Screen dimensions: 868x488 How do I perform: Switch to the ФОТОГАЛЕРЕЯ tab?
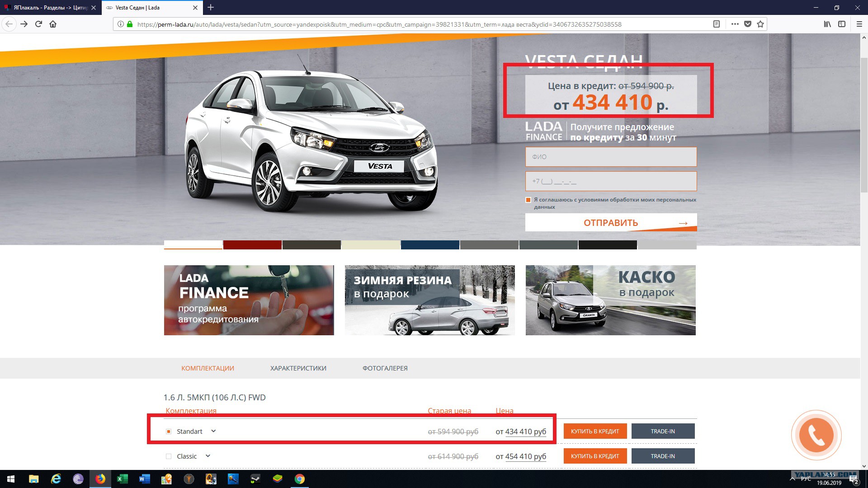(385, 368)
